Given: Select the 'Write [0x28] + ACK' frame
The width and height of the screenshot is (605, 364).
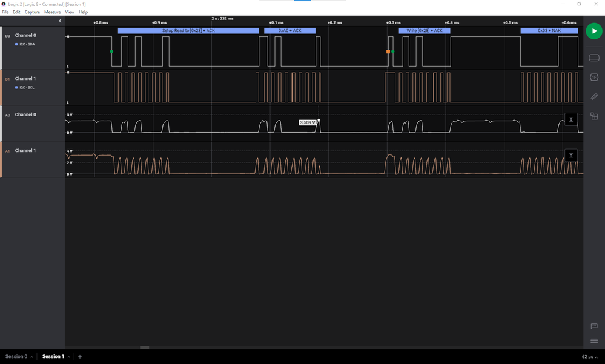Looking at the screenshot, I should [425, 30].
